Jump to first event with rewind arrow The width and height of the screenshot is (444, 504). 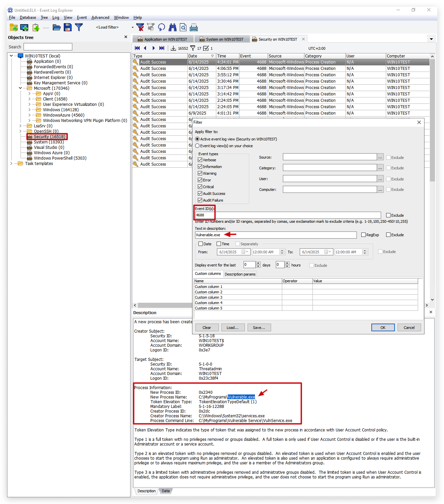(x=137, y=48)
